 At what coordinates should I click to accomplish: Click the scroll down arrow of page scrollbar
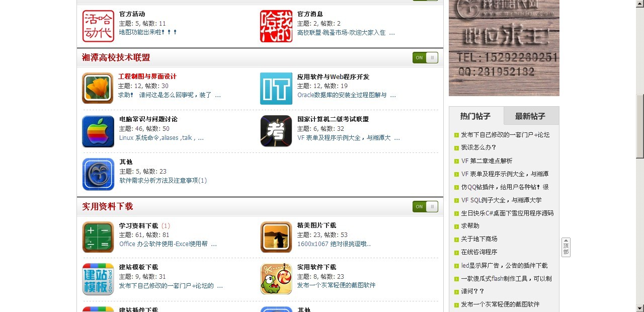click(x=640, y=308)
